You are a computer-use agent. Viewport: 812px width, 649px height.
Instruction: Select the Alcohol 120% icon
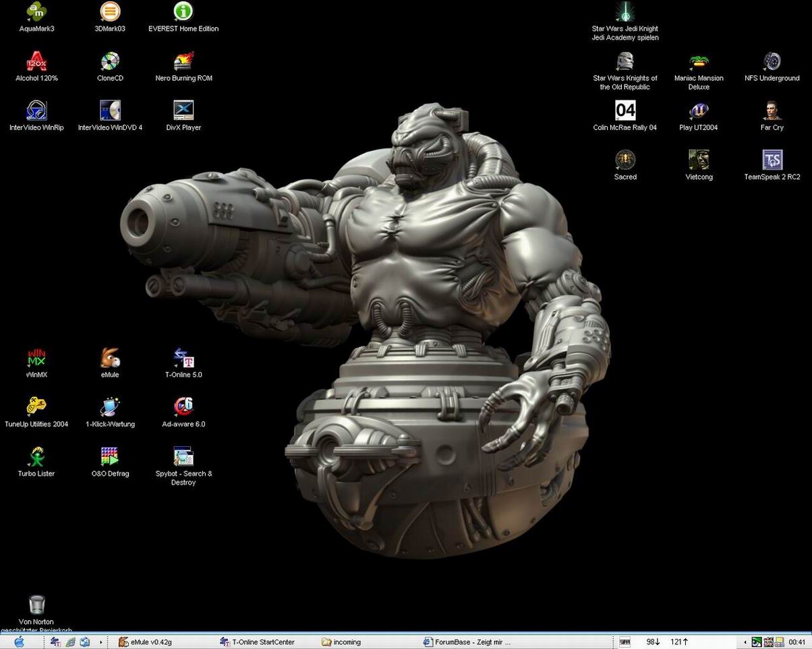coord(36,61)
